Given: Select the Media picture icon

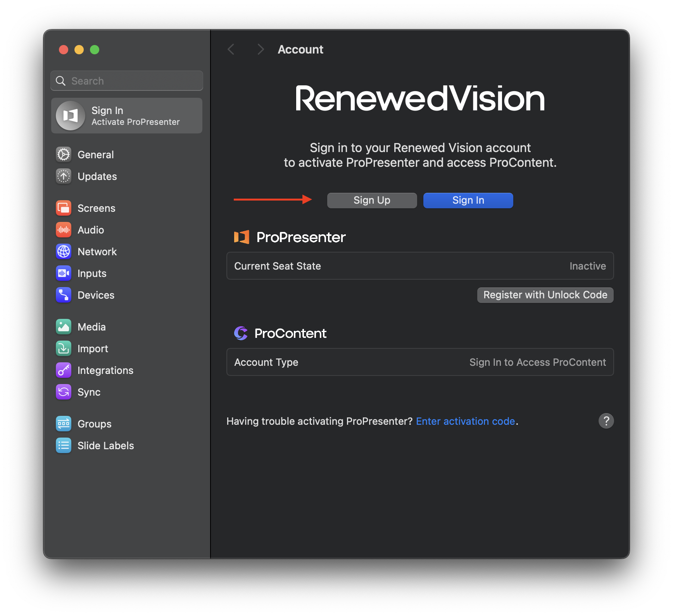Looking at the screenshot, I should click(x=64, y=327).
